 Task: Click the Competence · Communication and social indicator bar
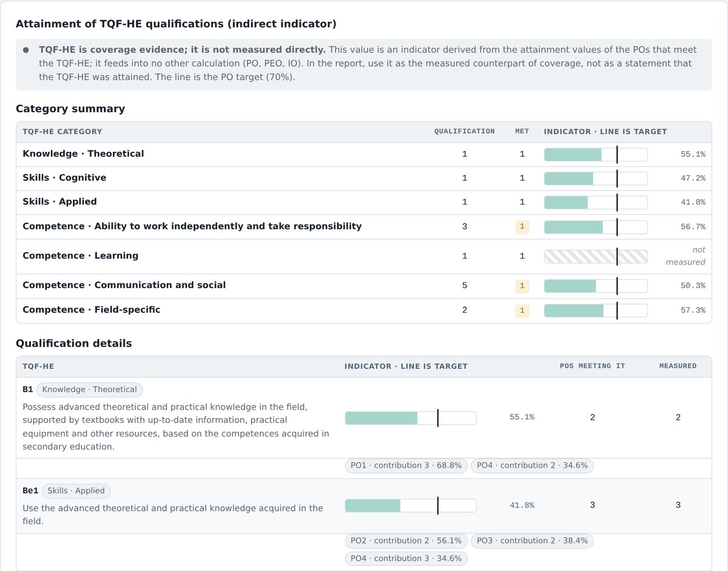click(596, 286)
